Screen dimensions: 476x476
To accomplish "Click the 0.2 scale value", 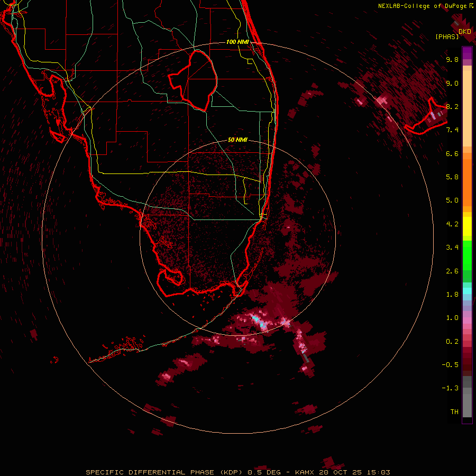I will click(x=452, y=342).
